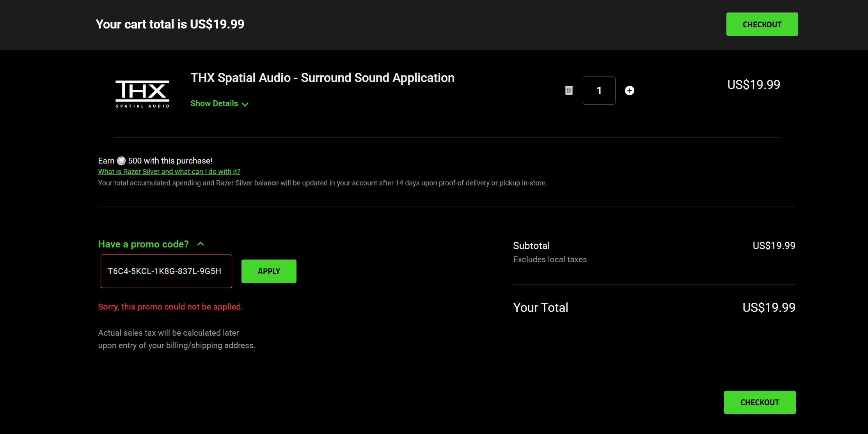
Task: Click the 'Your cart total' header text
Action: coord(170,24)
